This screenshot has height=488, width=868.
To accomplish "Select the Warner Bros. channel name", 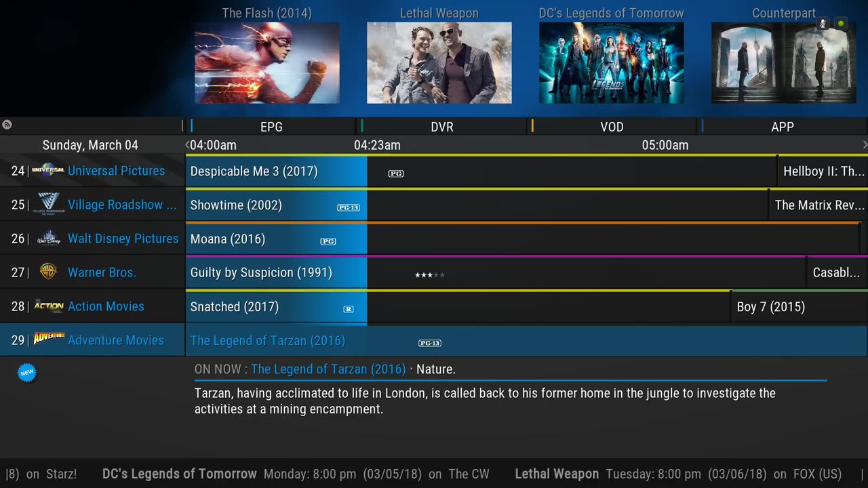I will click(x=102, y=272).
